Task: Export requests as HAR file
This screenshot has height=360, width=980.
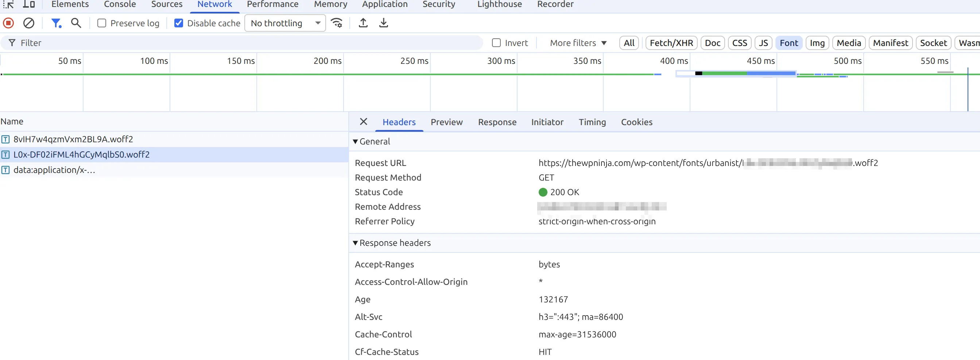Action: tap(383, 23)
